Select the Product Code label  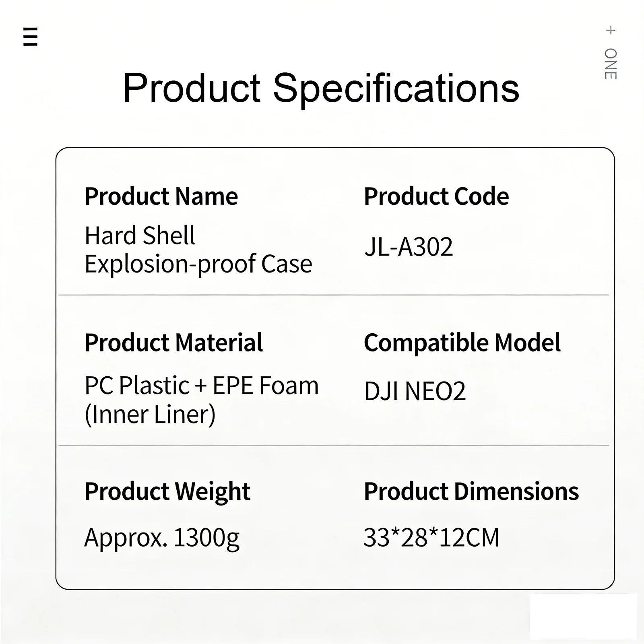tap(436, 196)
